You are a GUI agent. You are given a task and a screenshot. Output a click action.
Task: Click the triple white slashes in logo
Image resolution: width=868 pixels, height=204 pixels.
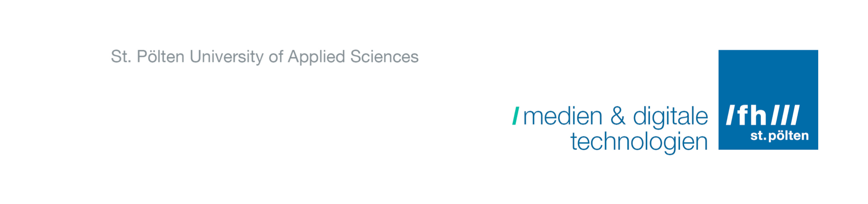tap(785, 116)
